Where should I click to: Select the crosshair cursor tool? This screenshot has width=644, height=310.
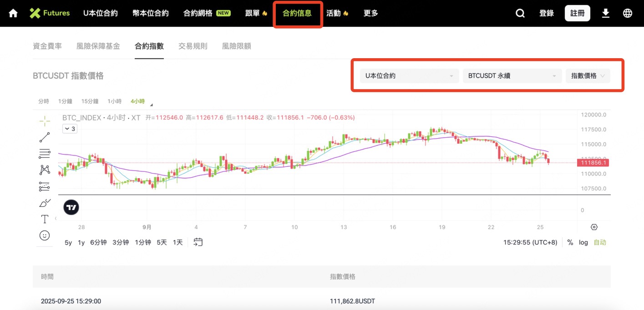45,120
